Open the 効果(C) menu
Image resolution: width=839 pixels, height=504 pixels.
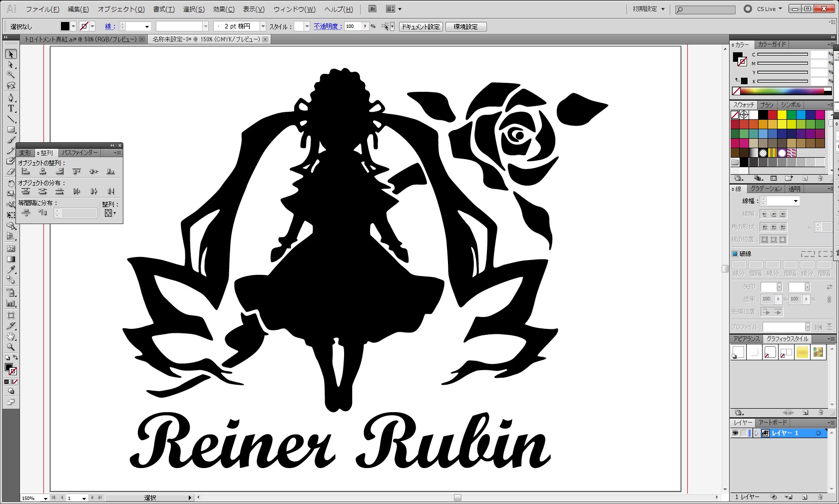pos(224,9)
